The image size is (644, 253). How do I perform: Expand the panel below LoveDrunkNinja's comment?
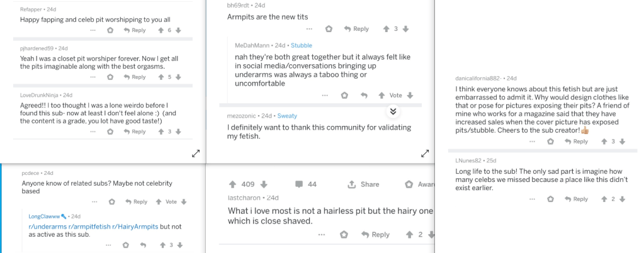coord(196,153)
